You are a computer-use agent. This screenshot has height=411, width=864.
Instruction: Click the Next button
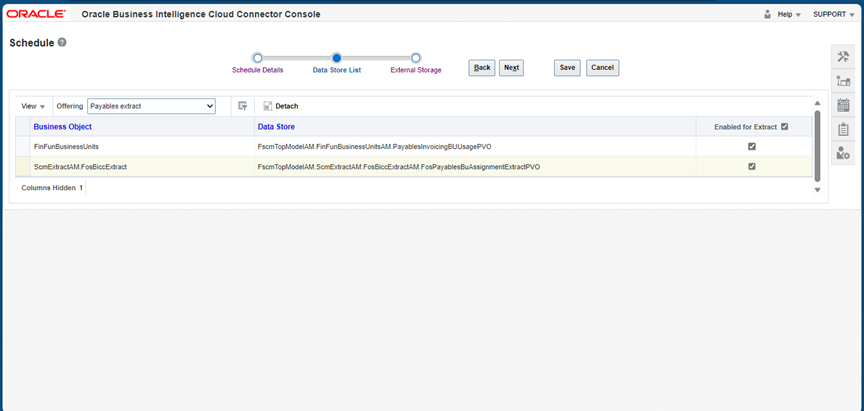(x=511, y=68)
